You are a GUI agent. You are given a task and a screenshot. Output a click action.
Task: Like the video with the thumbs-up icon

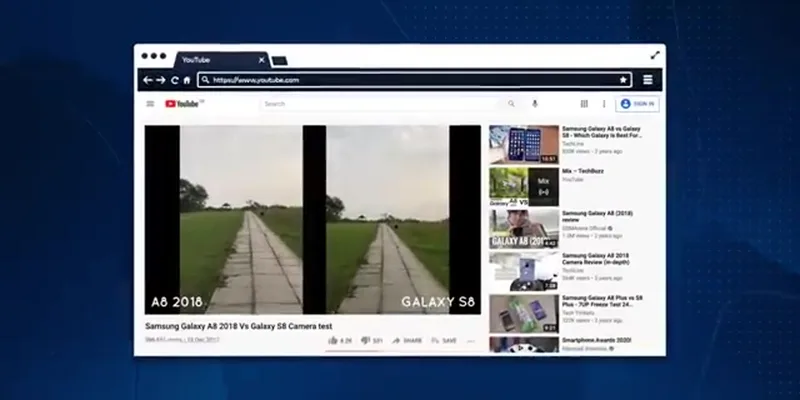click(x=333, y=340)
